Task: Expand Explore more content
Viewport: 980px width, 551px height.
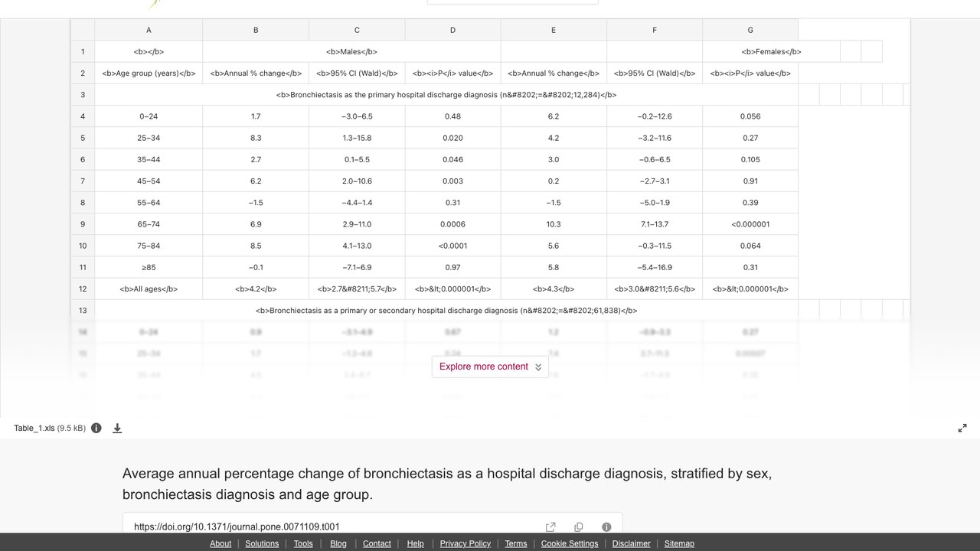Action: tap(490, 367)
